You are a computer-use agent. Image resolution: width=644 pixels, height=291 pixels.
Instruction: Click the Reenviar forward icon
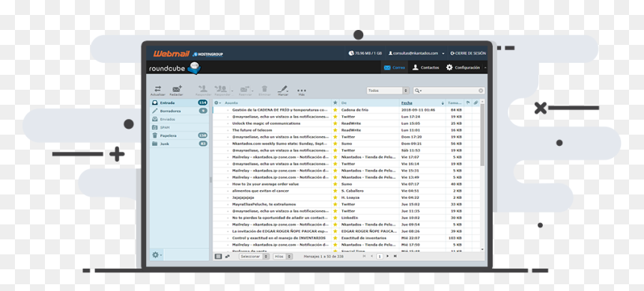[x=245, y=89]
